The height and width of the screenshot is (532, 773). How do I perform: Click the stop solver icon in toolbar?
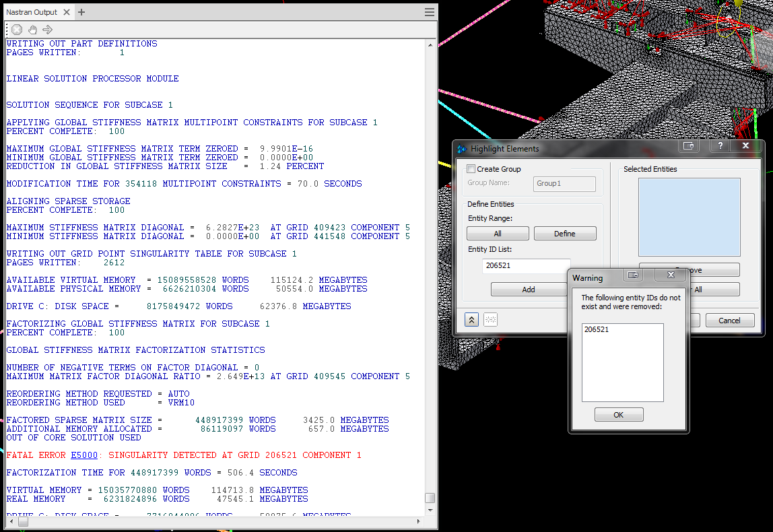coord(17,30)
